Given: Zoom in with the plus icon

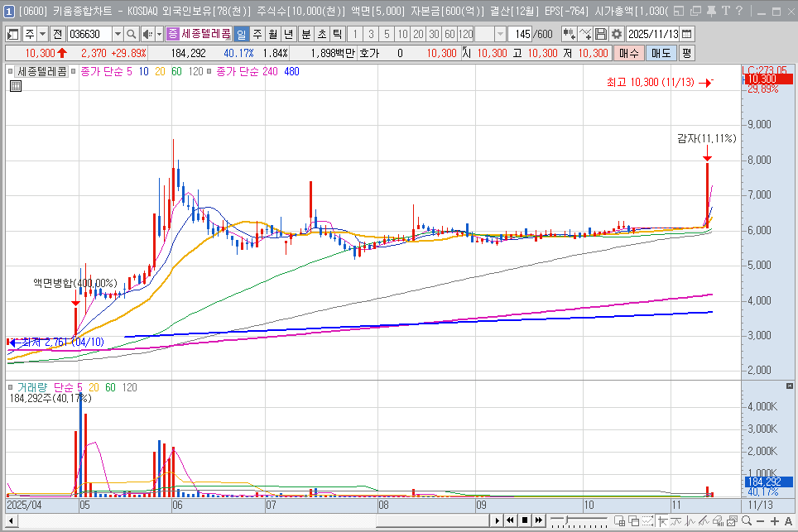Looking at the screenshot, I should [x=775, y=521].
